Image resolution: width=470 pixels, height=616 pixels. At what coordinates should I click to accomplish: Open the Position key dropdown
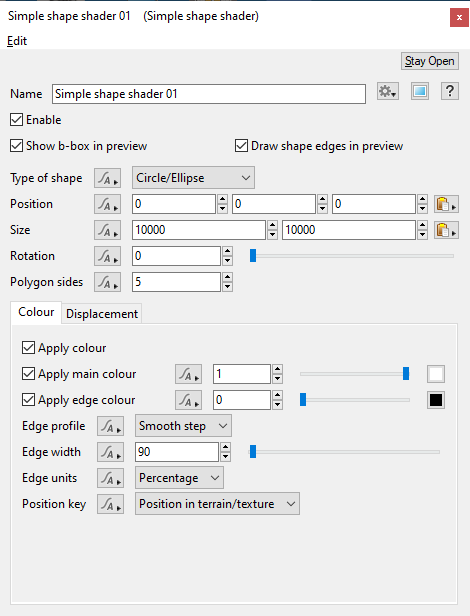coord(217,504)
